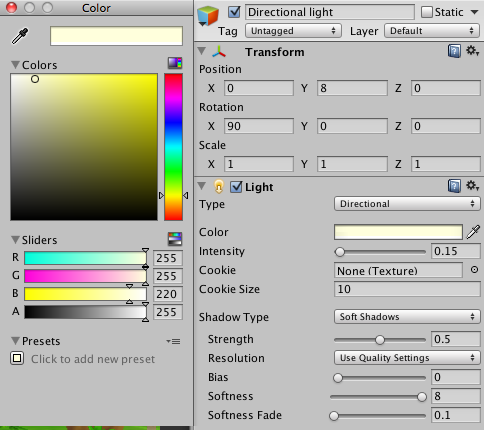Open Light component gear settings menu

472,186
